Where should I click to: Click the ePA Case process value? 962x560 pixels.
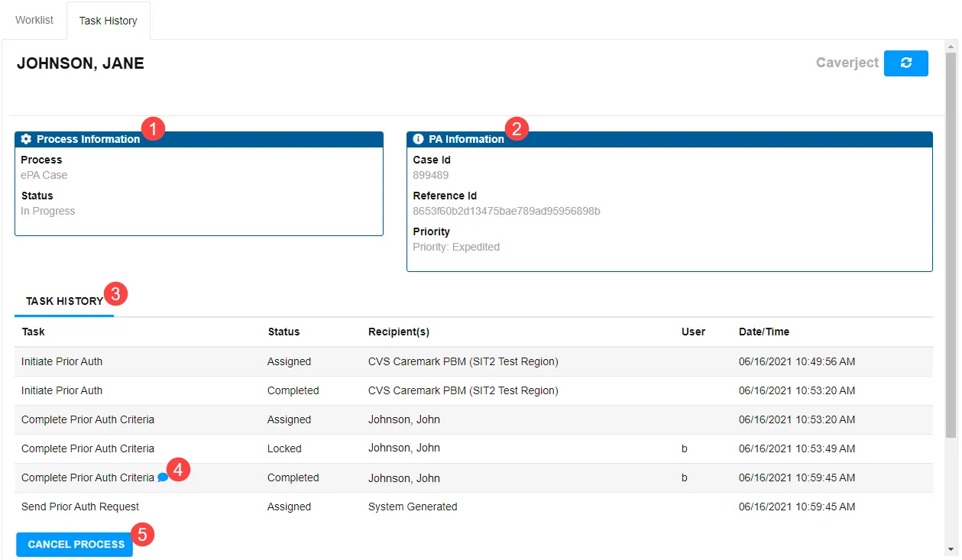pyautogui.click(x=44, y=175)
